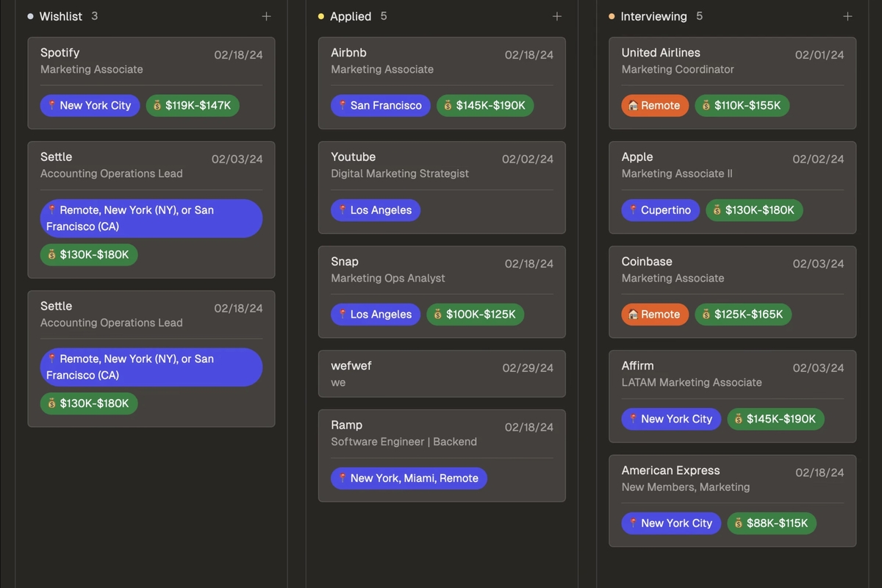Image resolution: width=882 pixels, height=588 pixels.
Task: Click New York City tag on Spotify card
Action: (x=90, y=105)
